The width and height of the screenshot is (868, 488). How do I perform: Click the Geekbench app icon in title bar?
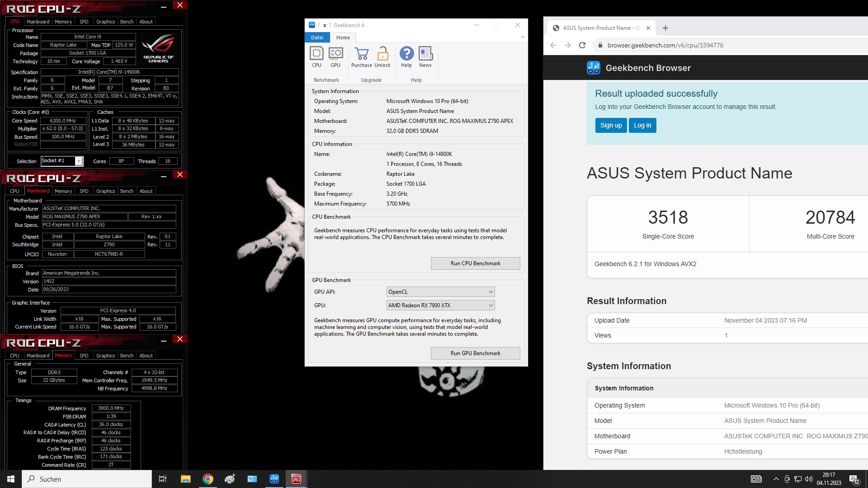click(312, 25)
